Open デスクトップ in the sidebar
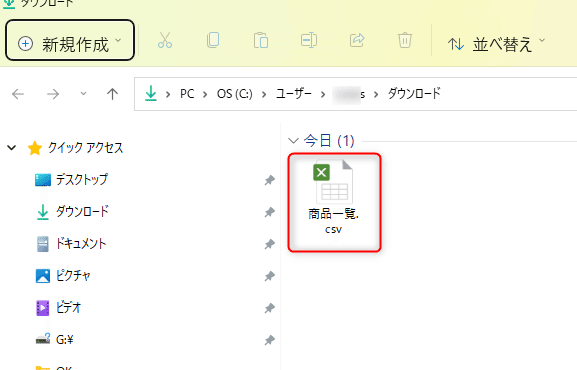This screenshot has height=370, width=577. pos(82,180)
